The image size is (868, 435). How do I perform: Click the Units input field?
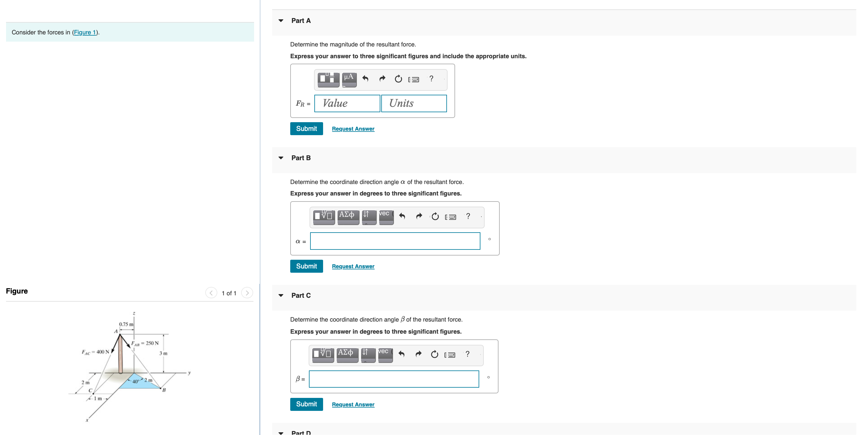pyautogui.click(x=414, y=103)
